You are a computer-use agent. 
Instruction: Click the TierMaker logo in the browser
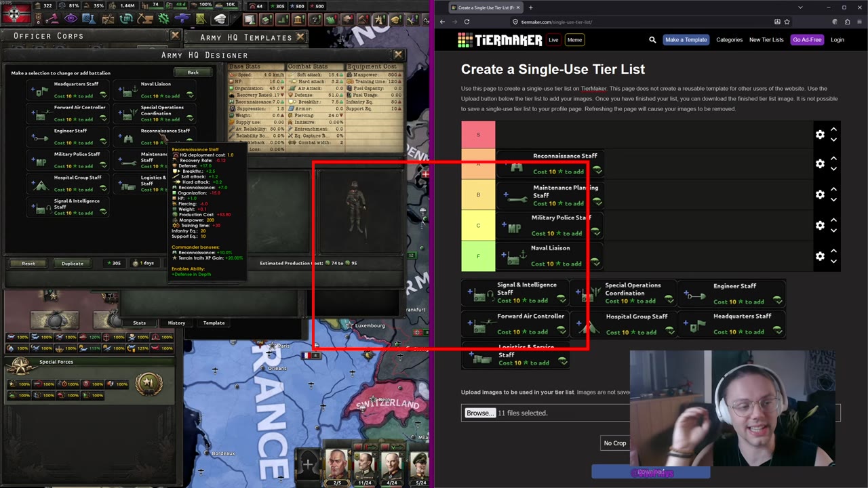click(500, 40)
